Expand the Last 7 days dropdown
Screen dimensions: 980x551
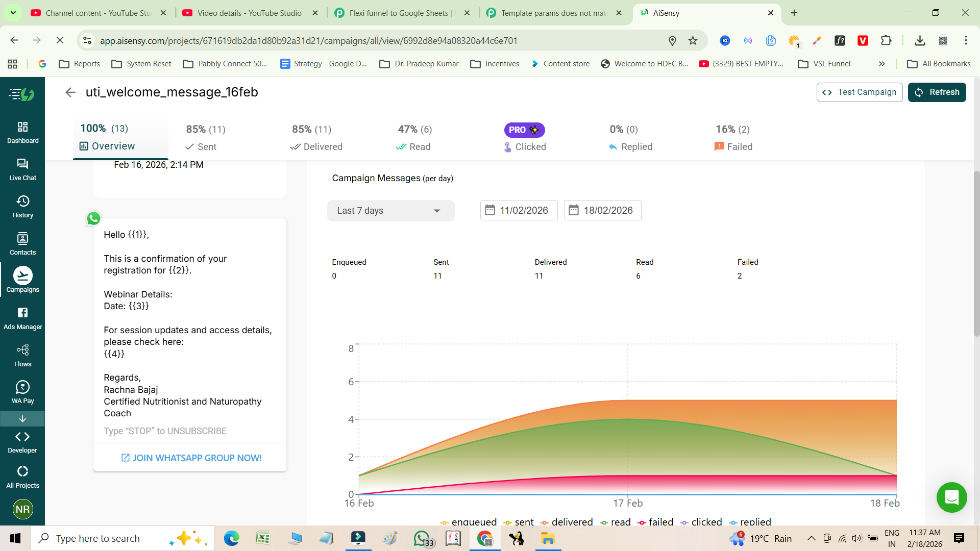click(x=390, y=211)
